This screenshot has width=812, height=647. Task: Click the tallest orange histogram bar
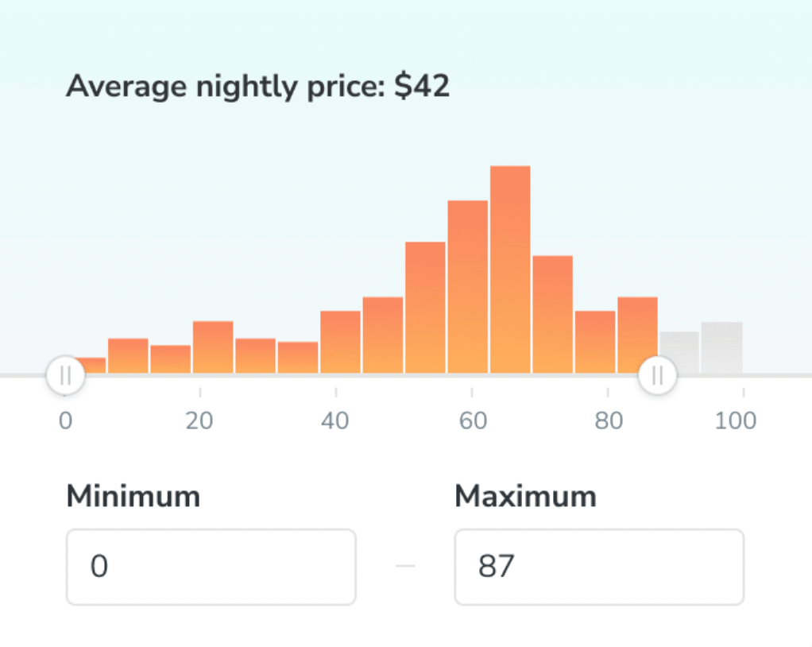(510, 269)
